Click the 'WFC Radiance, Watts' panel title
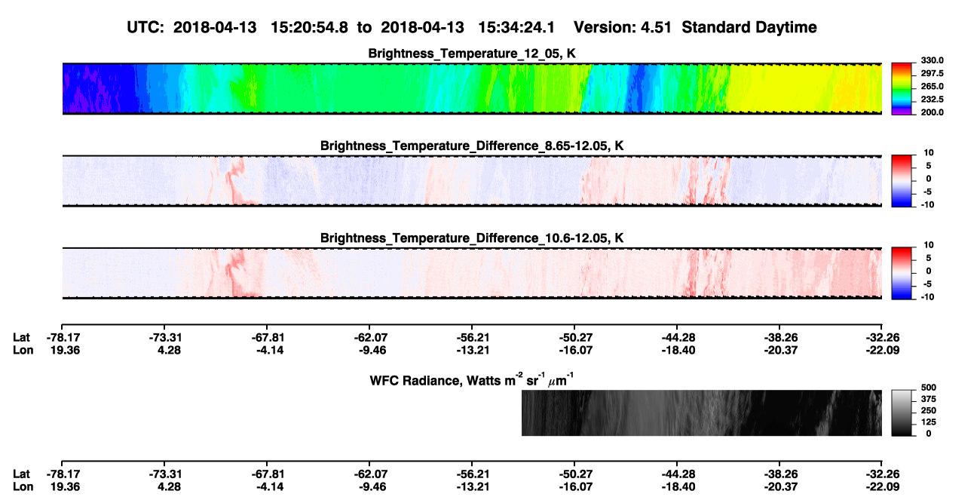This screenshot has width=980, height=503. (x=472, y=379)
